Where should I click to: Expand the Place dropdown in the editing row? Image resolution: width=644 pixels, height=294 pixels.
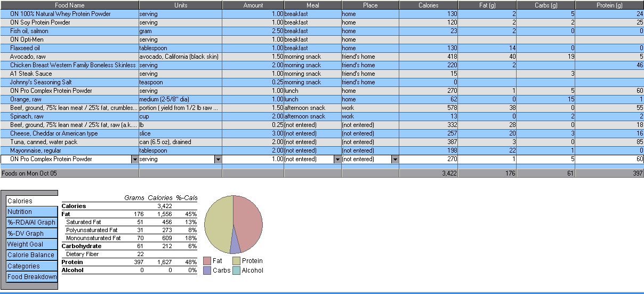(x=395, y=159)
